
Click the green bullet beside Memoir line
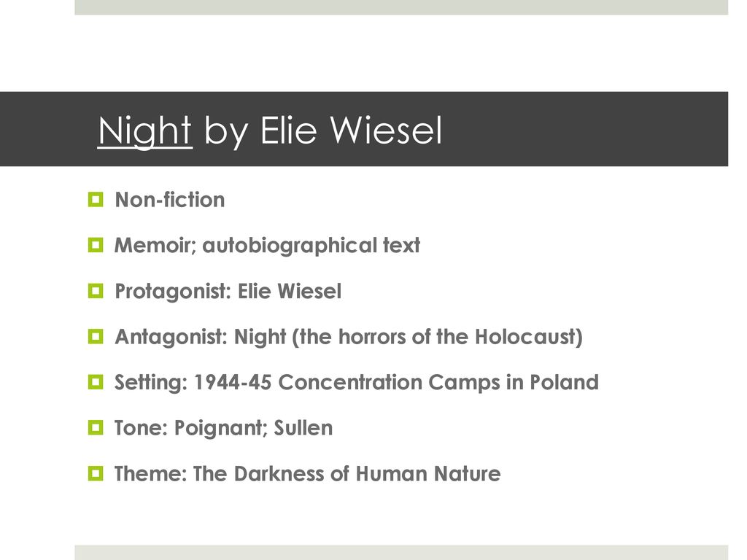click(96, 245)
